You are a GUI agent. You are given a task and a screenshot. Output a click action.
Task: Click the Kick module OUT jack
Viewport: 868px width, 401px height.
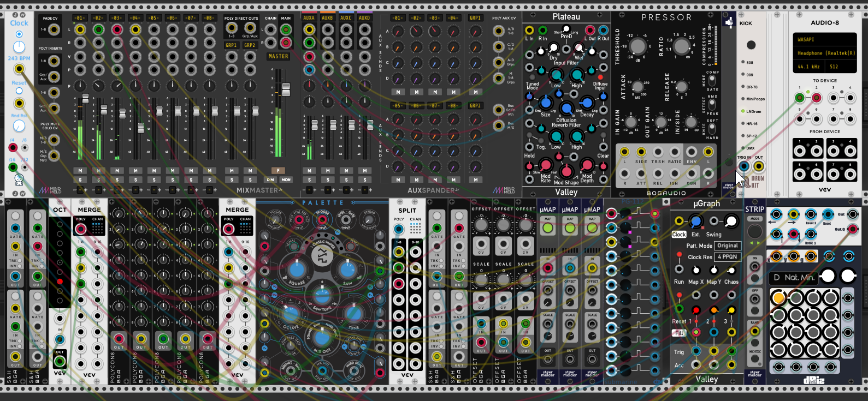pyautogui.click(x=759, y=167)
